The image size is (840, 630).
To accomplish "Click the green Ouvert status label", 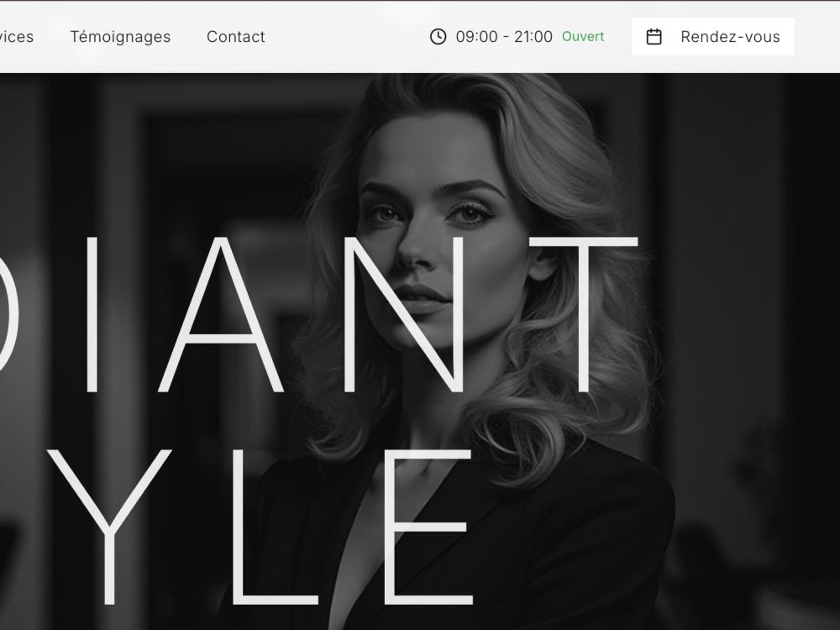I will [583, 36].
